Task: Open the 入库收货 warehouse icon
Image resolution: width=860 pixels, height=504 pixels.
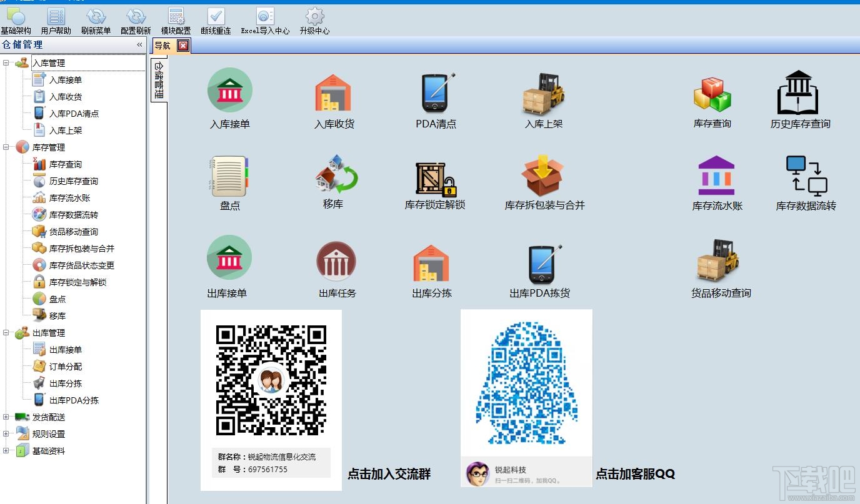Action: pyautogui.click(x=333, y=93)
